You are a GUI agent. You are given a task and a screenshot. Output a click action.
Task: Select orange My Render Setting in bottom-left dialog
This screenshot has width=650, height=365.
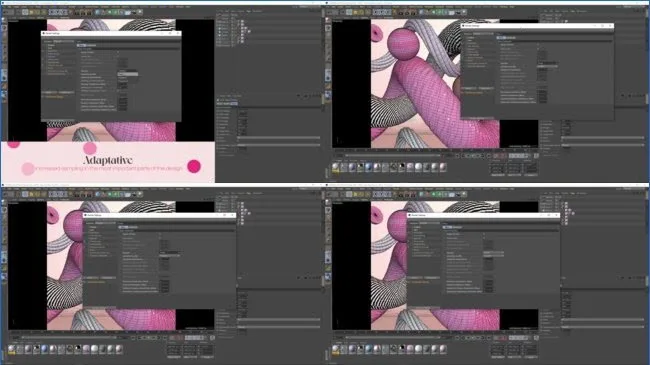pyautogui.click(x=96, y=282)
